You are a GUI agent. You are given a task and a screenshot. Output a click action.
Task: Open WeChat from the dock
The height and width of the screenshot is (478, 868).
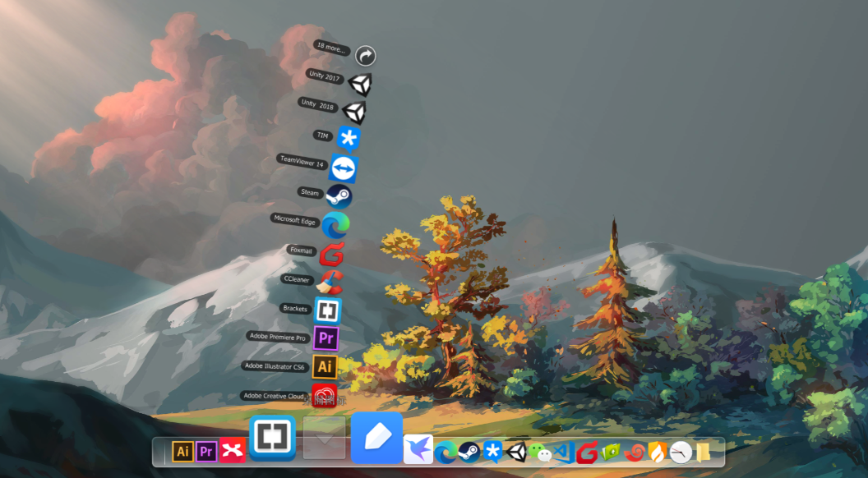(540, 453)
